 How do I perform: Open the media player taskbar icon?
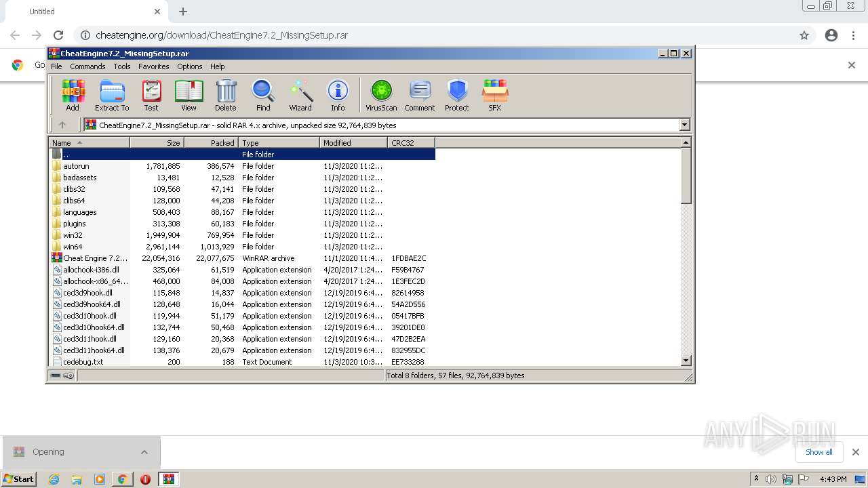tap(100, 479)
